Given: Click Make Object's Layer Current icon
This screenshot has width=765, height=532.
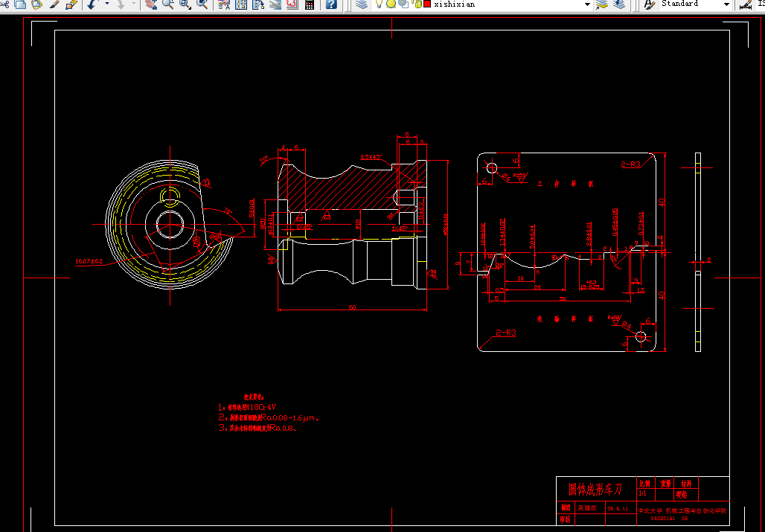Looking at the screenshot, I should 601,4.
